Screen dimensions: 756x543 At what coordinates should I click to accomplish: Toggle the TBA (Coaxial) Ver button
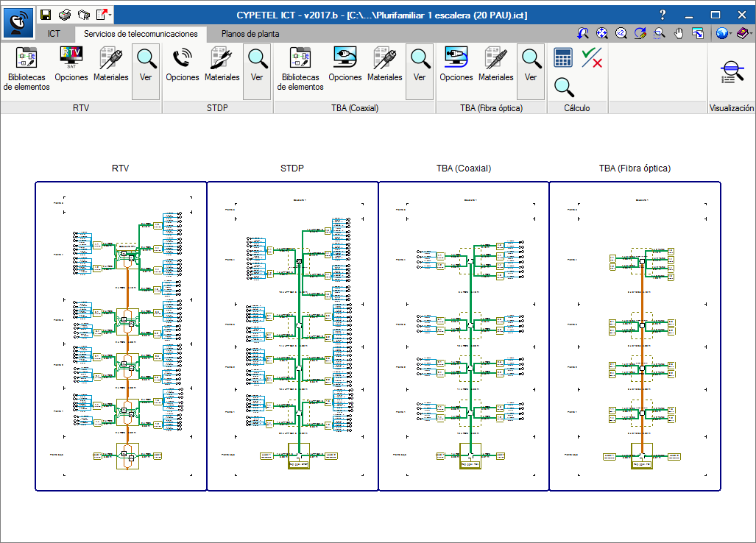(x=420, y=71)
